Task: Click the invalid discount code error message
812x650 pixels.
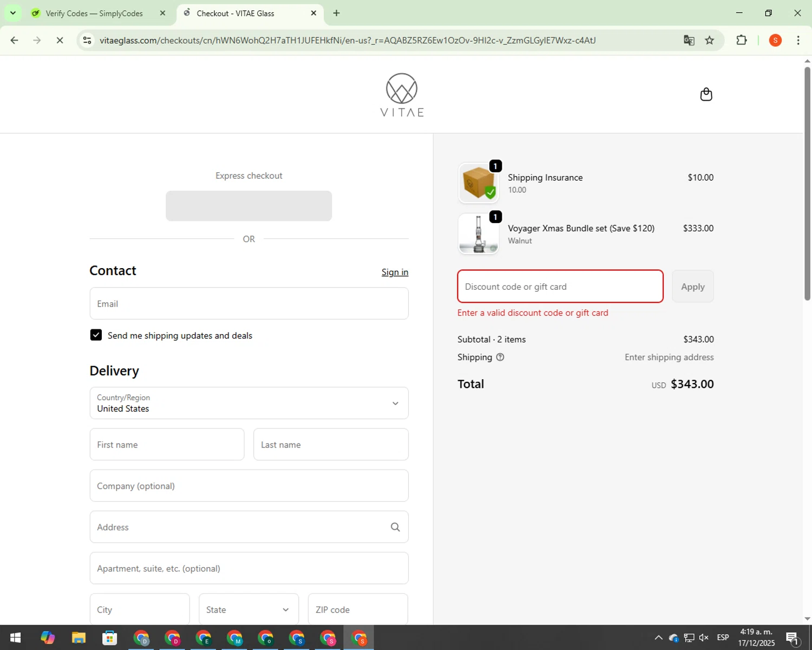Action: pyautogui.click(x=533, y=313)
